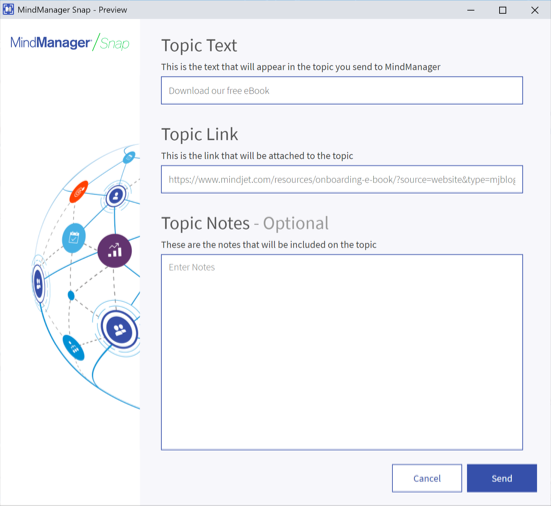Image resolution: width=551 pixels, height=506 pixels.
Task: Click the MindManager app icon in title bar
Action: [8, 9]
